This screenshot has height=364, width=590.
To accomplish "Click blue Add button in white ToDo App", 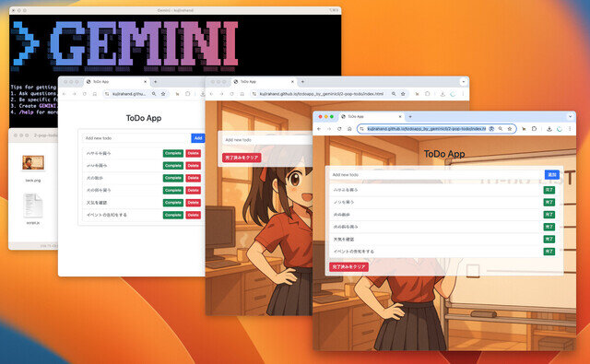I will point(198,138).
